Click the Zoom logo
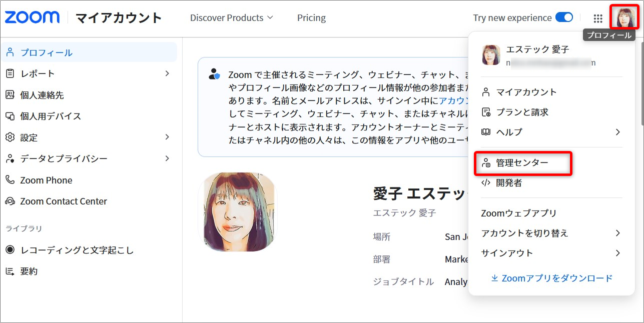644x323 pixels. (32, 17)
